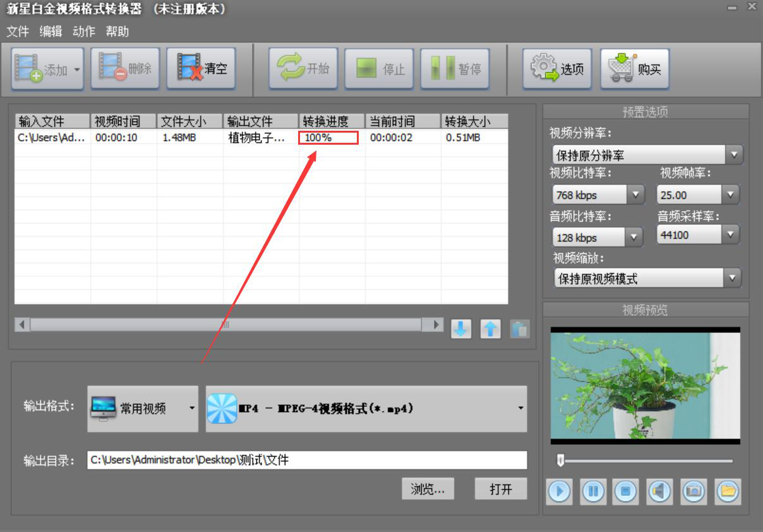Start conversion with the 开始 button
Viewport: 763px width, 532px height.
pos(303,68)
